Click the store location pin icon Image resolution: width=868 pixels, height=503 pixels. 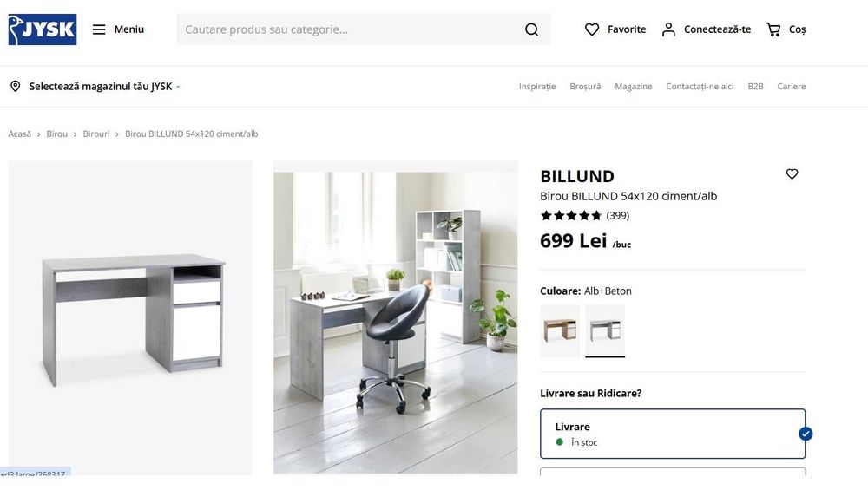pyautogui.click(x=16, y=87)
